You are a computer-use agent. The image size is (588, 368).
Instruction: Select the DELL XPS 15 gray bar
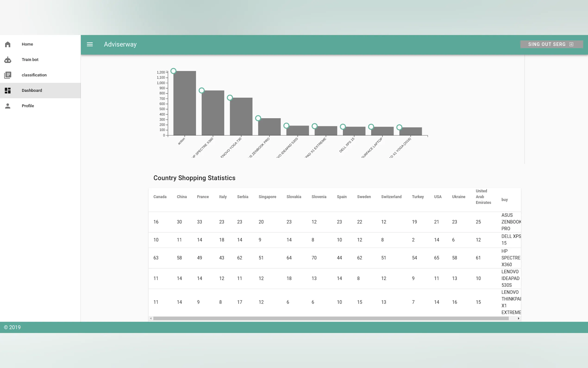point(354,131)
